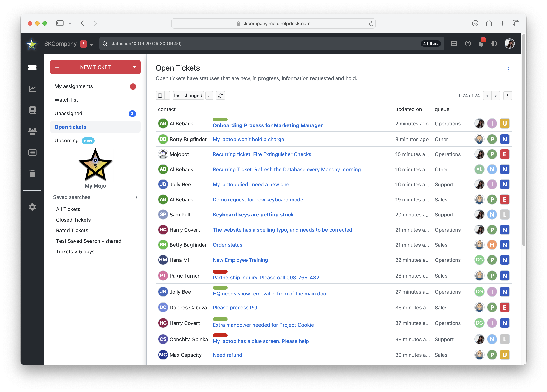Open 'Please process PO' ticket

(x=235, y=308)
